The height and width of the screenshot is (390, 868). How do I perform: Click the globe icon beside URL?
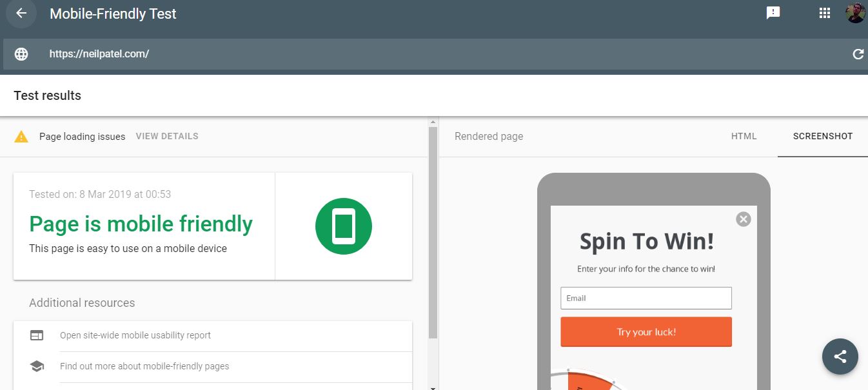pos(21,54)
